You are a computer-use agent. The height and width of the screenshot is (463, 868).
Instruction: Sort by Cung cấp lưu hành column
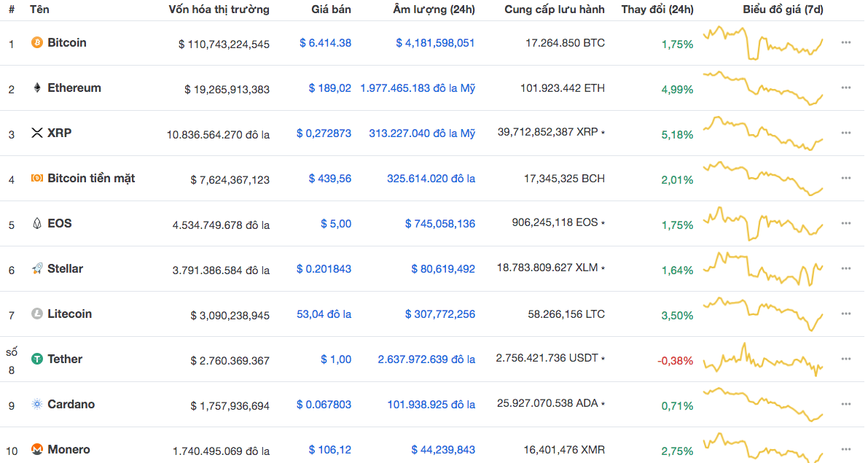click(x=555, y=9)
